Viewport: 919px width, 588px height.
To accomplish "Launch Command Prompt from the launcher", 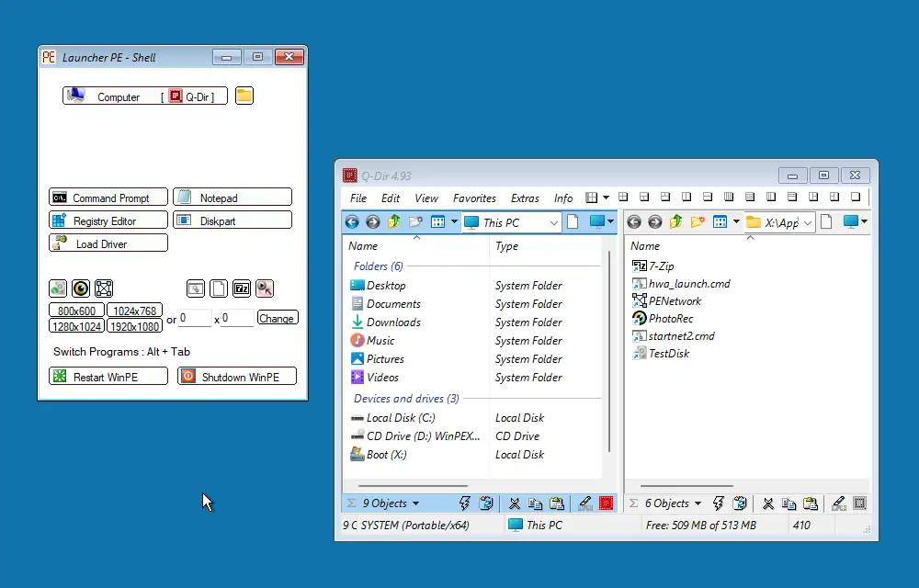I will click(x=108, y=198).
